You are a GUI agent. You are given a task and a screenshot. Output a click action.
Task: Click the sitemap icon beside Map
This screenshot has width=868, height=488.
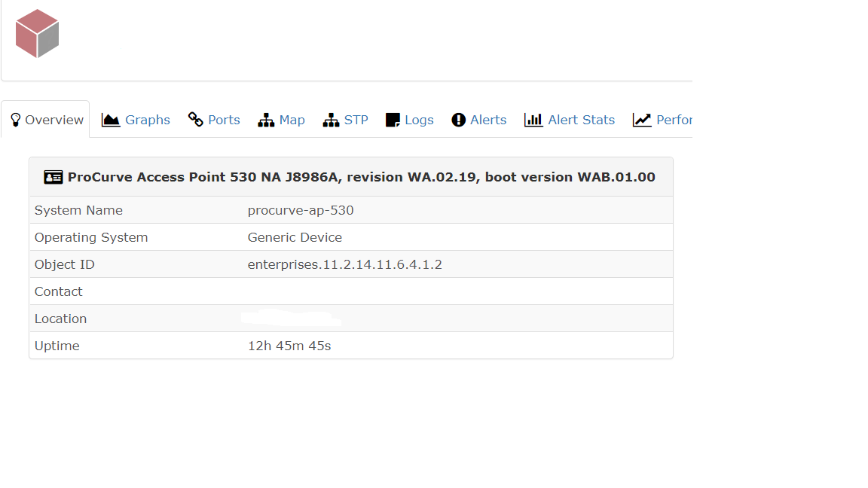click(265, 119)
